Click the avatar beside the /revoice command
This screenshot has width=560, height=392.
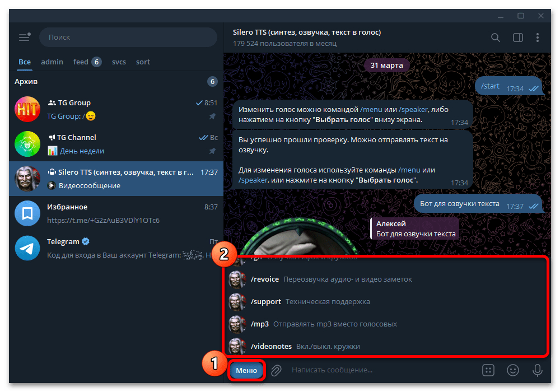coord(237,279)
